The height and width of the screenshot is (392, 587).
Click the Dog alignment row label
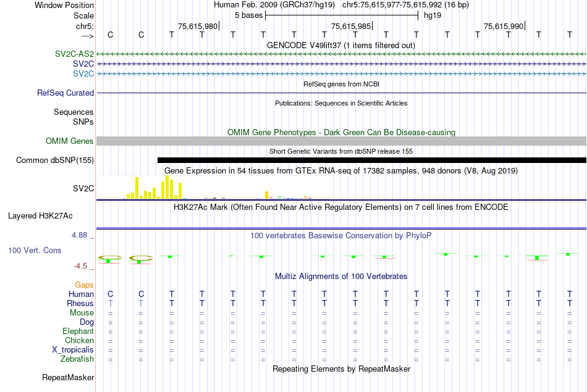(87, 322)
